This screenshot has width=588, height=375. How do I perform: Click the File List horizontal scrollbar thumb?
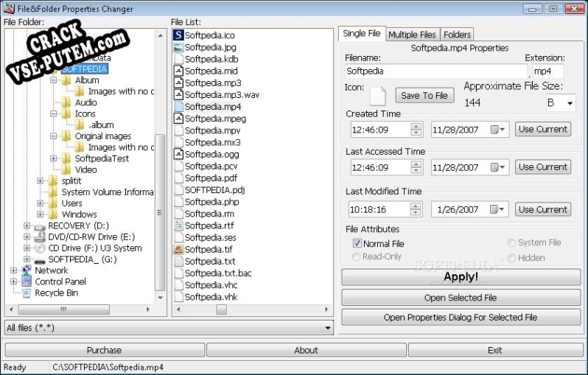(222, 309)
